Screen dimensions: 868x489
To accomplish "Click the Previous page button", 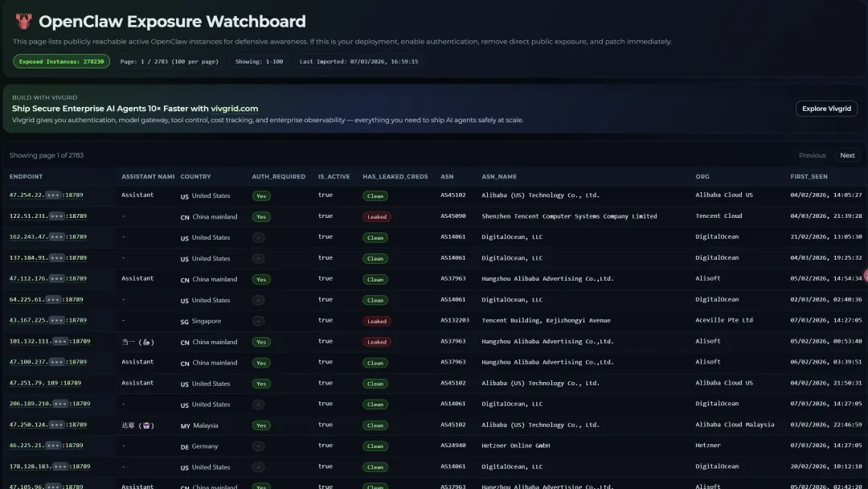I will coord(812,155).
